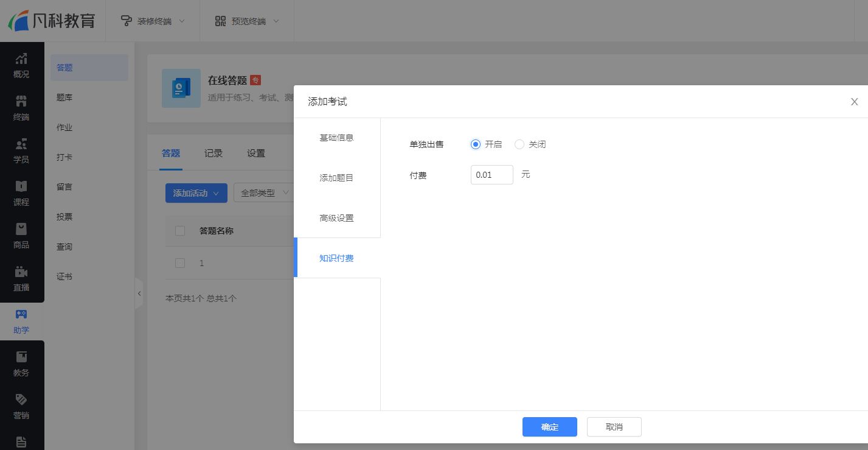Open the 全部类型 filter dropdown

pos(263,193)
